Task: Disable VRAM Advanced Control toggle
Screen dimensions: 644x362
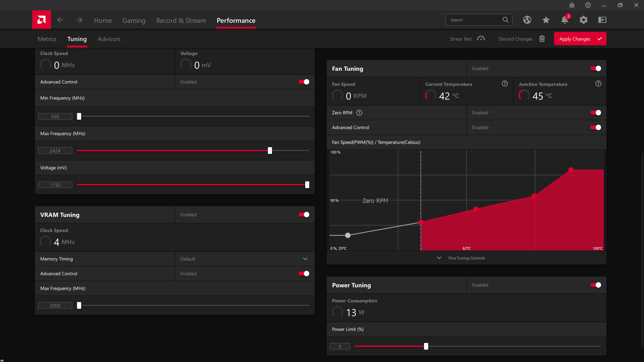Action: [x=304, y=274]
